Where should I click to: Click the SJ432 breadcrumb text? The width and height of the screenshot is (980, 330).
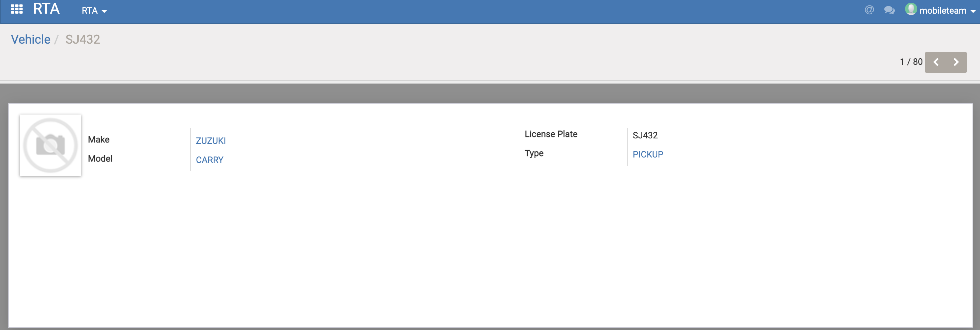coord(82,39)
